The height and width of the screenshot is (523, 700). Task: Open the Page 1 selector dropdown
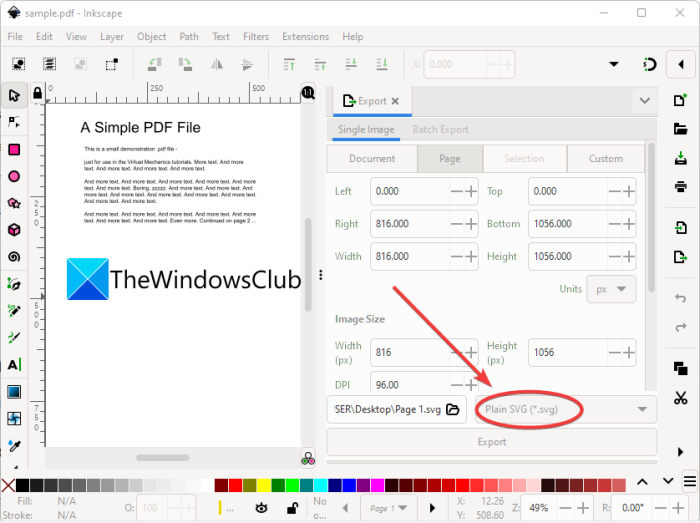pyautogui.click(x=388, y=508)
